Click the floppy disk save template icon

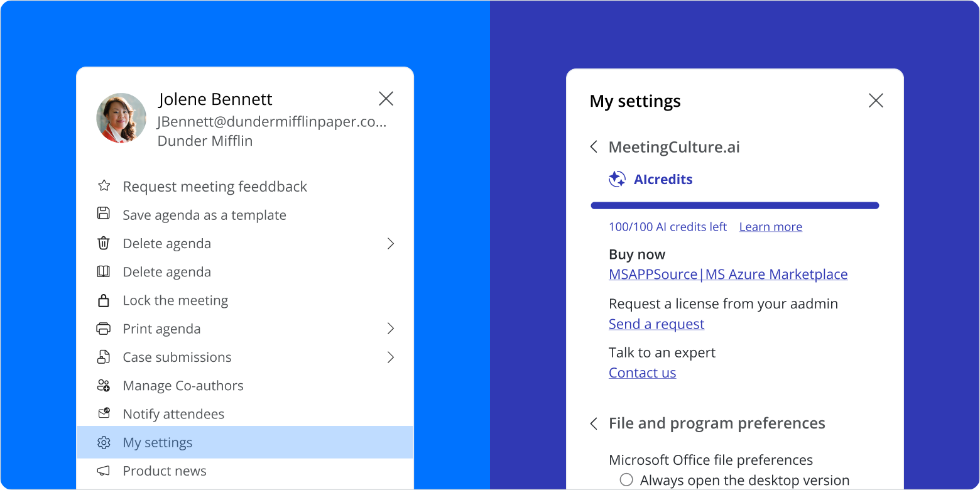104,214
